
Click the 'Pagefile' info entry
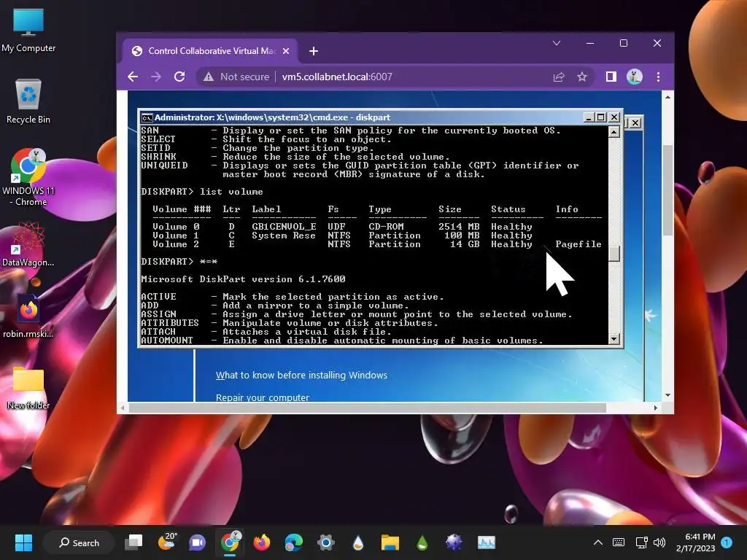(578, 244)
